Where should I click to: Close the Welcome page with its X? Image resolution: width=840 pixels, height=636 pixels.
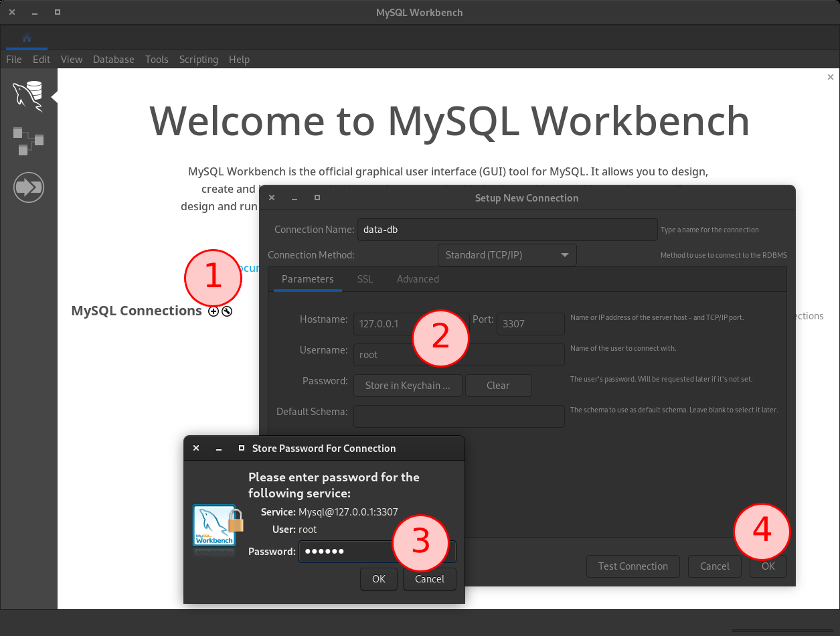pyautogui.click(x=830, y=77)
